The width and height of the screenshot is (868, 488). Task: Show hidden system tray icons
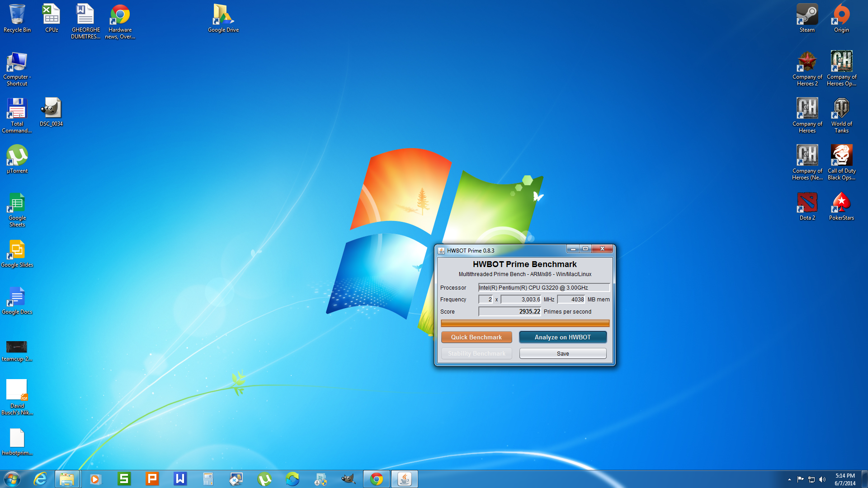[789, 479]
